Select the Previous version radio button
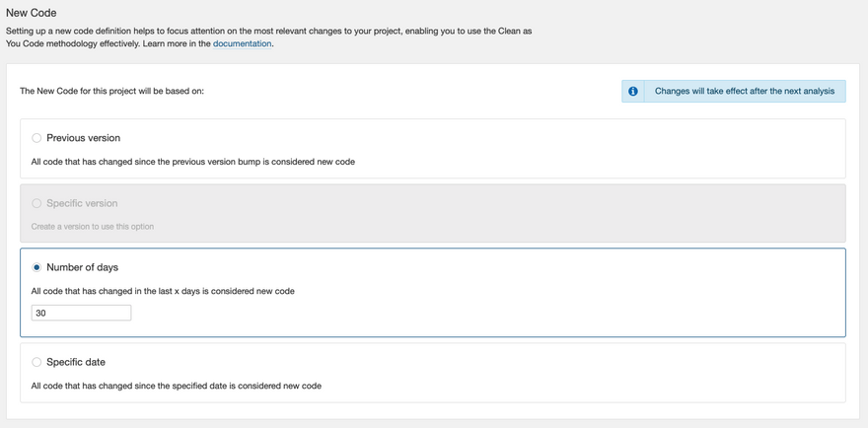The image size is (868, 428). pyautogui.click(x=36, y=138)
